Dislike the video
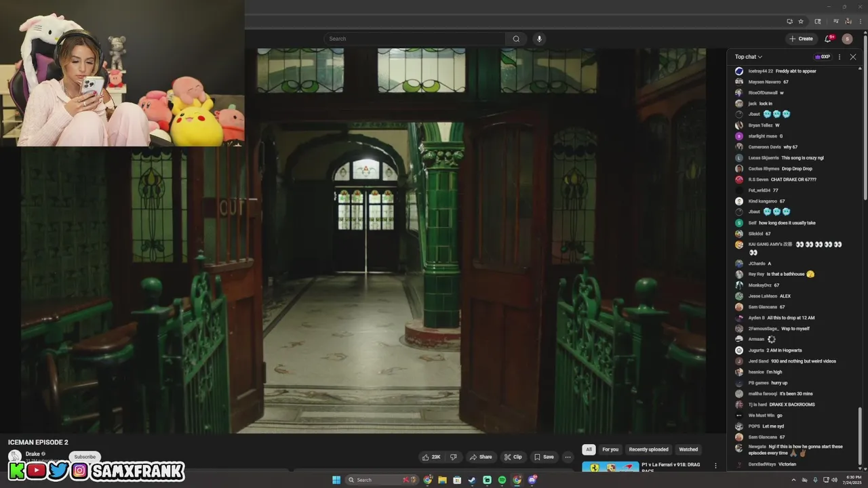Image resolution: width=868 pixels, height=488 pixels. coord(454,457)
